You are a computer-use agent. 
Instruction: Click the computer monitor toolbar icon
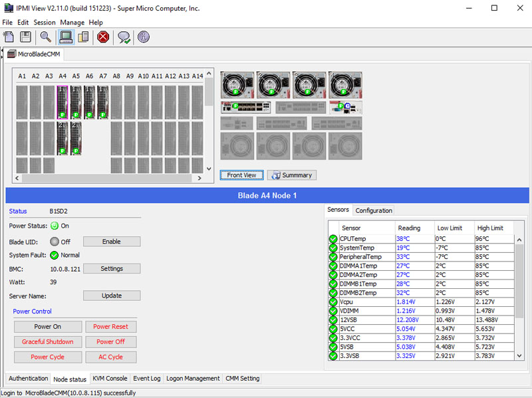66,37
